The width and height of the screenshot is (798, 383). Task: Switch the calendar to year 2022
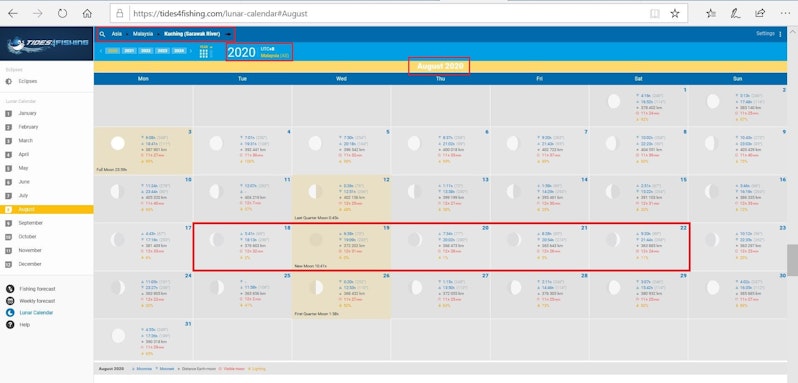146,51
